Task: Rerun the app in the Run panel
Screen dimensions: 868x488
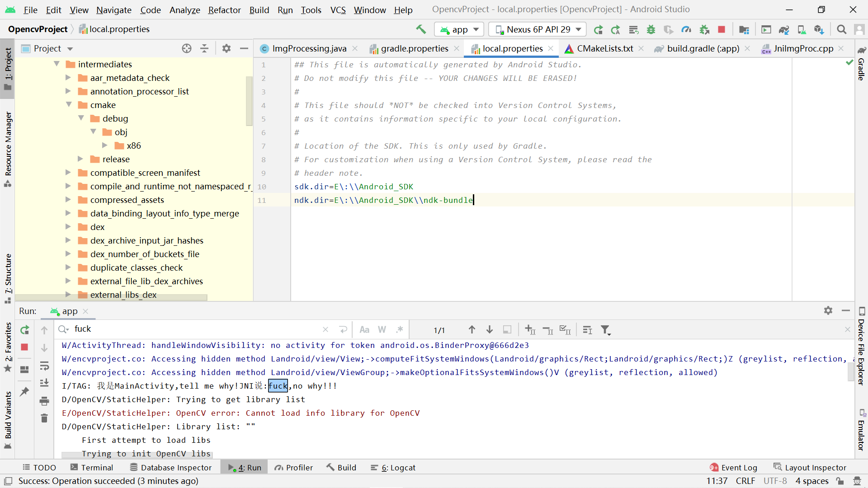Action: coord(25,330)
